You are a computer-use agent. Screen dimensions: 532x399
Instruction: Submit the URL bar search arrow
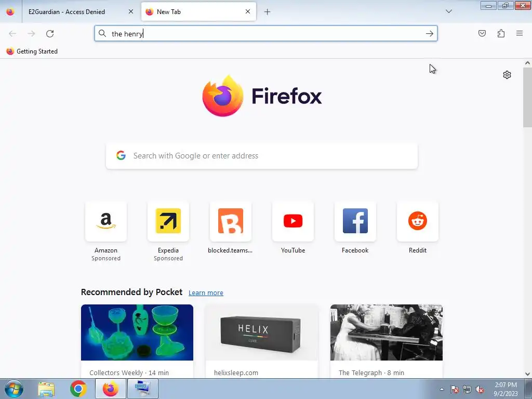(x=430, y=34)
